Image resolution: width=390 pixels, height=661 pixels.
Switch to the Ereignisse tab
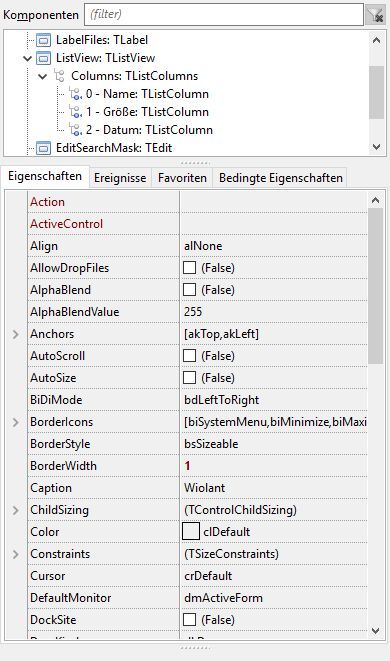[120, 178]
